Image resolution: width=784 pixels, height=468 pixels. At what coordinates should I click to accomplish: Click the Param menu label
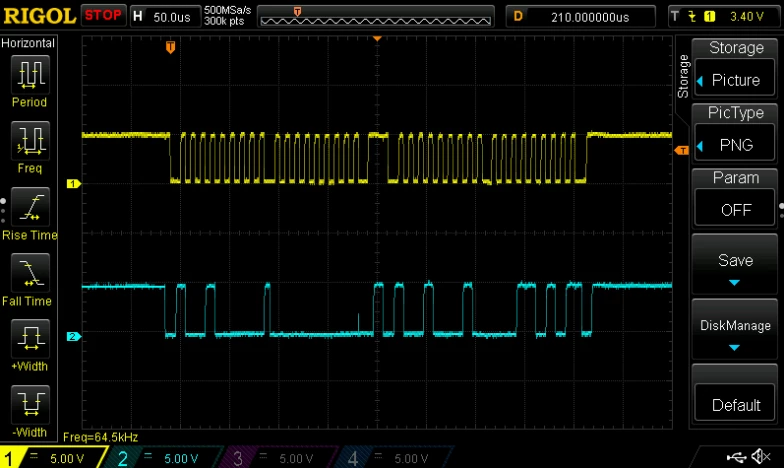pyautogui.click(x=736, y=178)
